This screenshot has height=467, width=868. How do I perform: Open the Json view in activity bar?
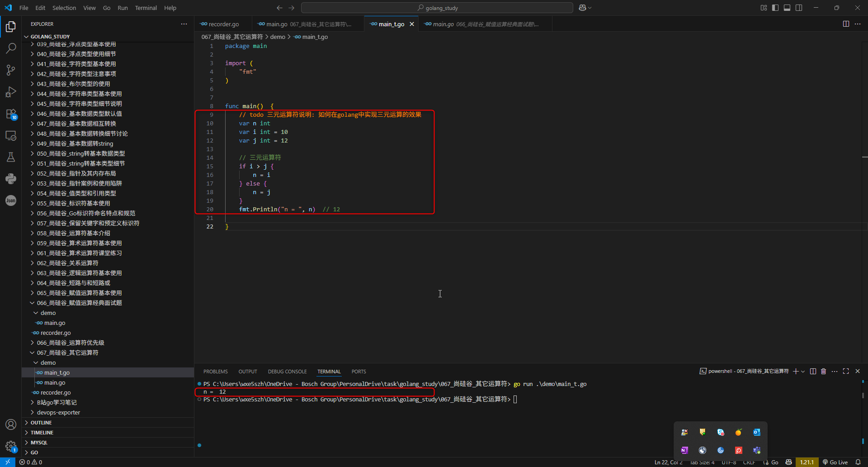coord(11,200)
